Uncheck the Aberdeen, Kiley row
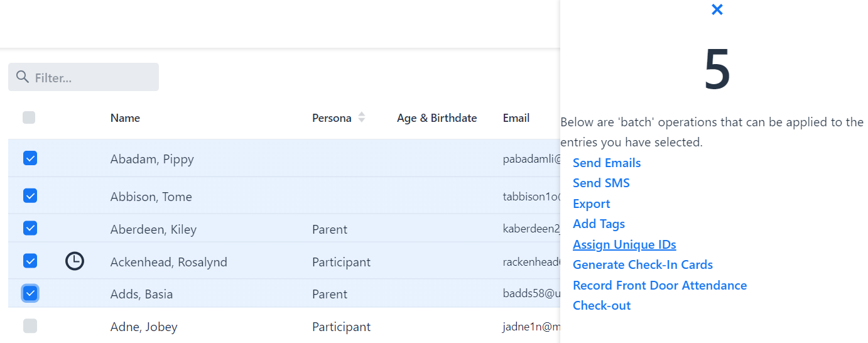 pyautogui.click(x=30, y=228)
